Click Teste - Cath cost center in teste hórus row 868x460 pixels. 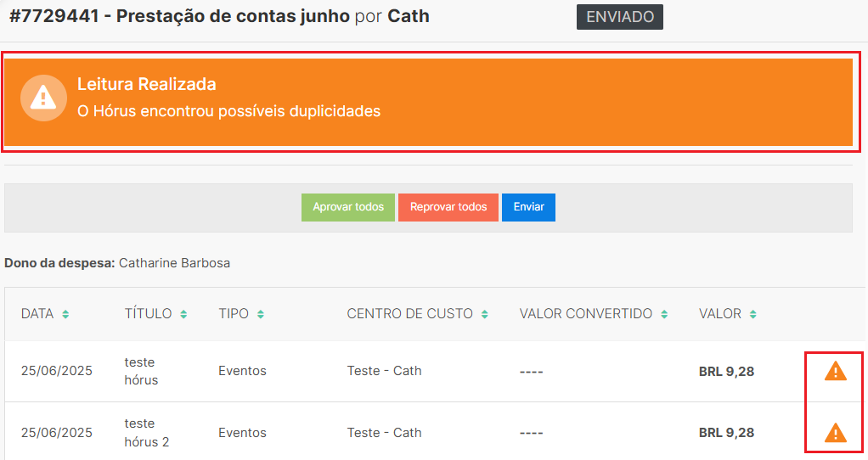(x=384, y=371)
